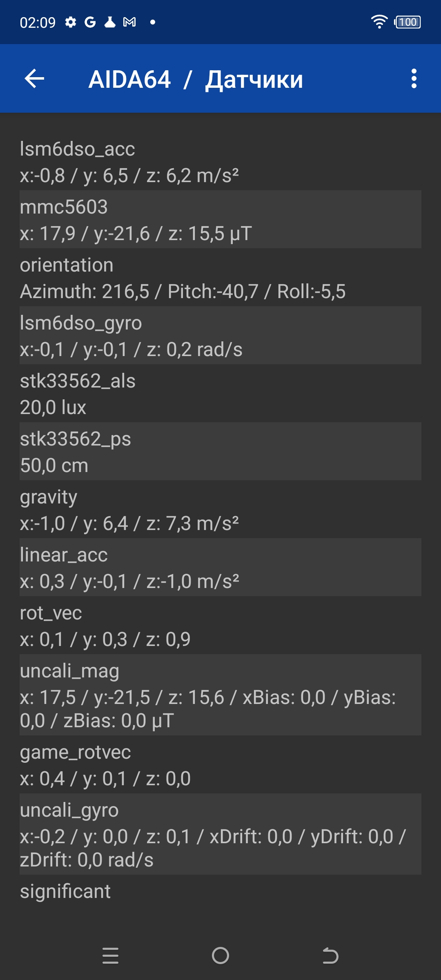
Task: Select the mmc5603 magnetometer entry
Action: pos(220,220)
